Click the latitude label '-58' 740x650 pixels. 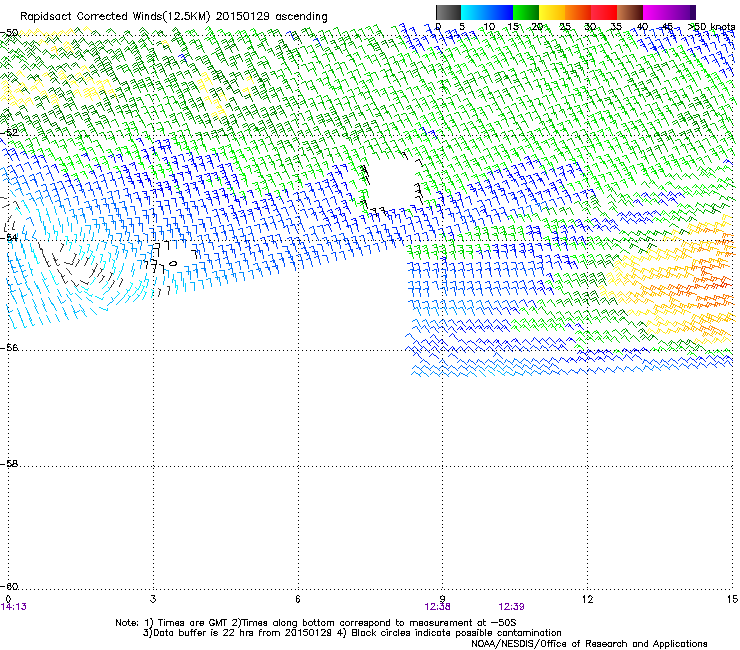(x=9, y=464)
